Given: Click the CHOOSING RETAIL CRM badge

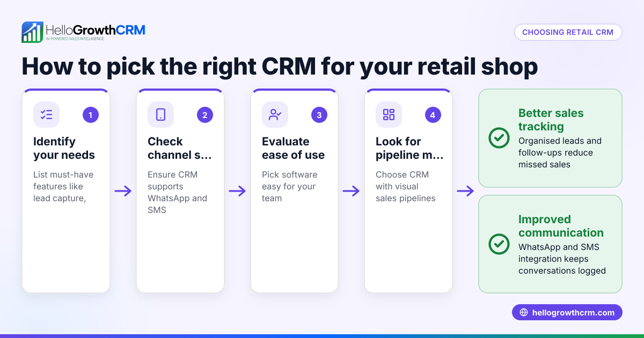Looking at the screenshot, I should [568, 32].
